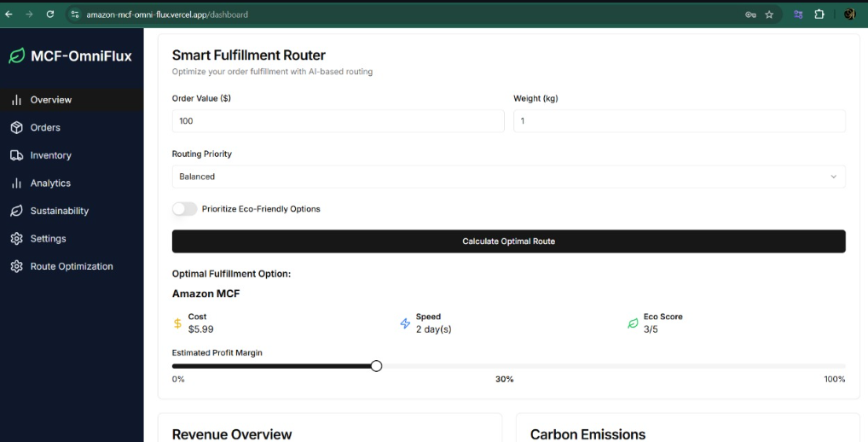The width and height of the screenshot is (868, 442).
Task: Click the browser address bar URL
Action: (x=167, y=15)
